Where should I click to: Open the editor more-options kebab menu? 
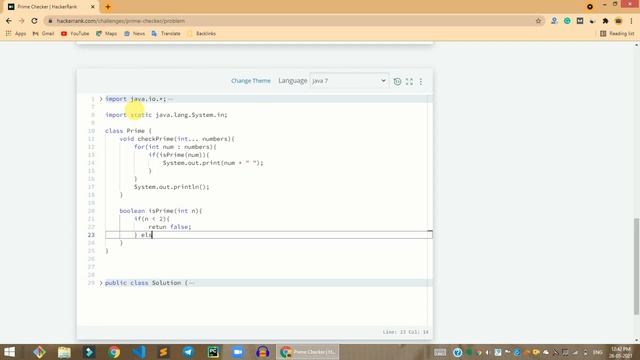(x=421, y=81)
